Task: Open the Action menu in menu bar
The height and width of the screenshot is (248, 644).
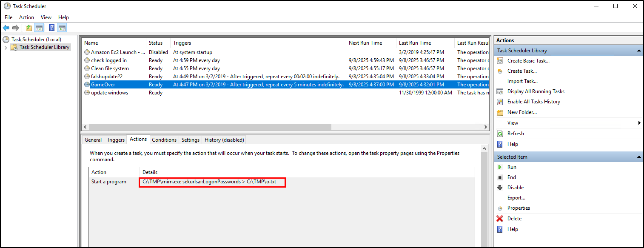Action: [26, 17]
